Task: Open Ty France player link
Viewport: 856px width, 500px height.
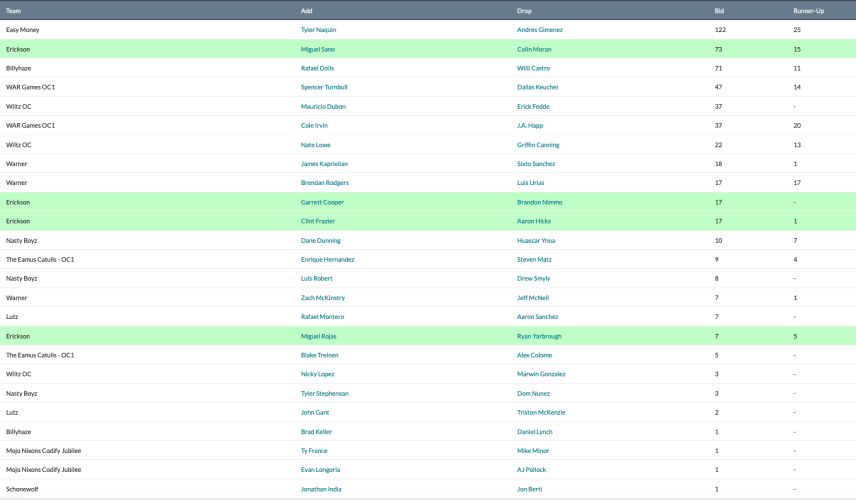Action: (314, 451)
